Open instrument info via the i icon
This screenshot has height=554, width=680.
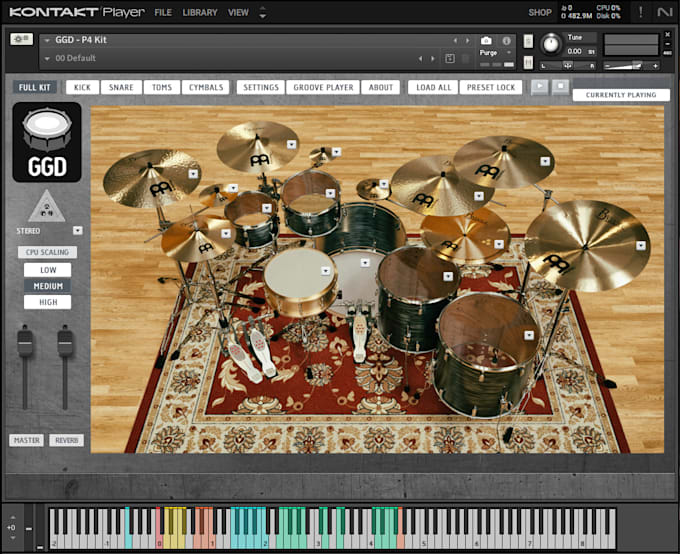506,40
